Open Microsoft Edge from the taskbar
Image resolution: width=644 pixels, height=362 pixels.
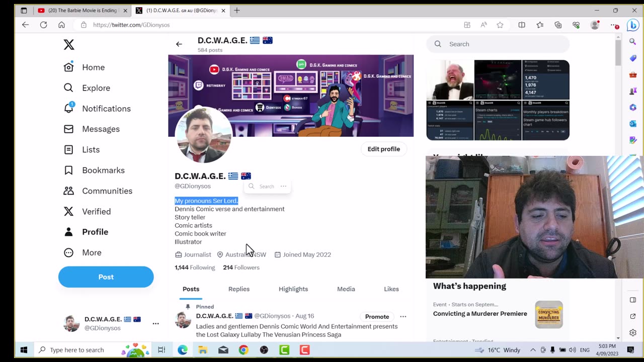(x=183, y=350)
